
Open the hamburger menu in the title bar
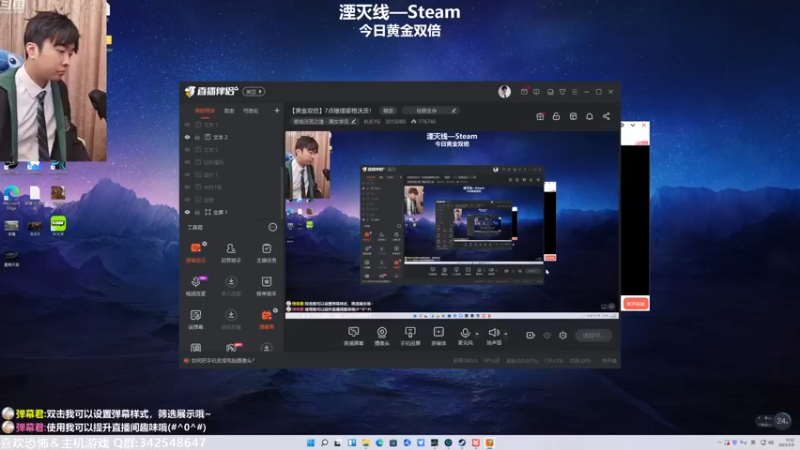574,92
